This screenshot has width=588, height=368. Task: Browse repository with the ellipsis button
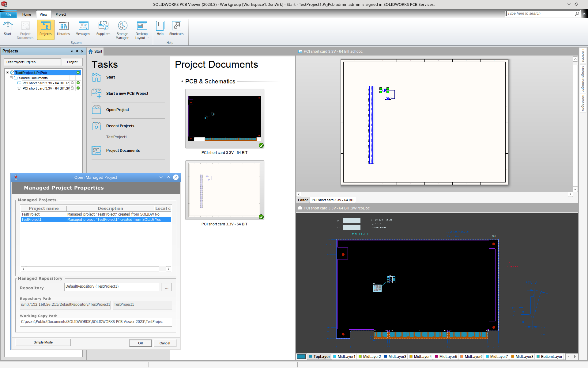(167, 287)
